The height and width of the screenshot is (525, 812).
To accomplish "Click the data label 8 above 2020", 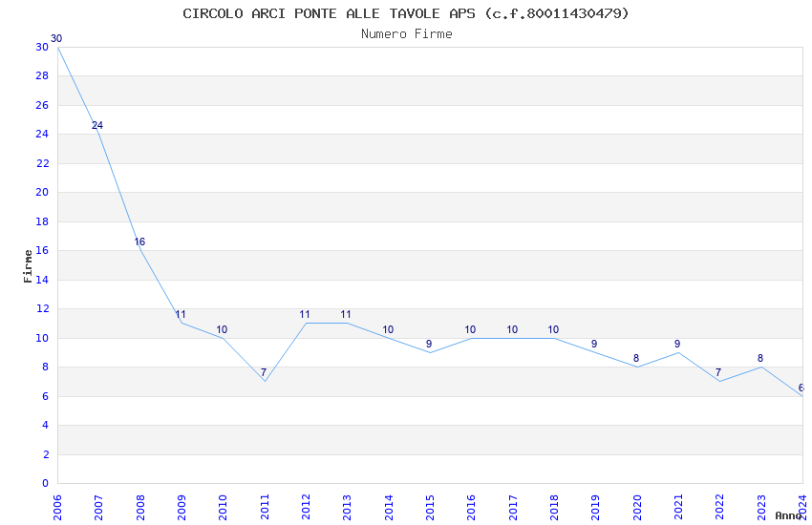I will (636, 359).
